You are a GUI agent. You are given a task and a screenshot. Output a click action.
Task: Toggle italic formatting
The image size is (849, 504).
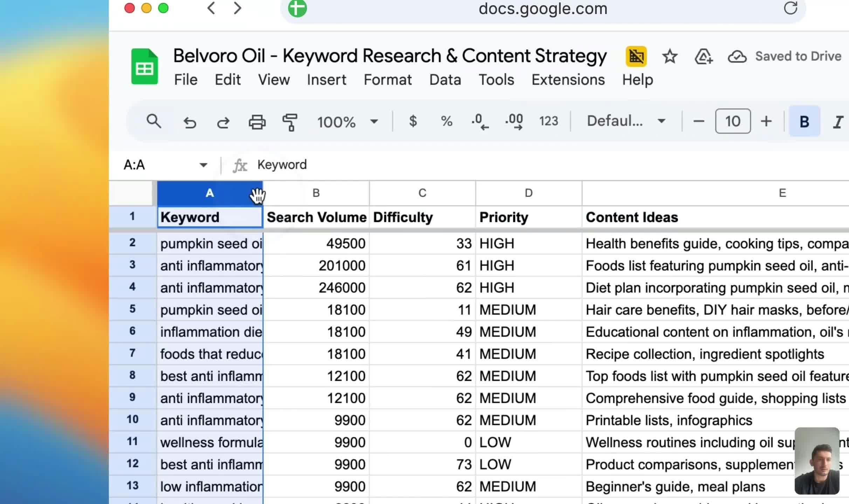[x=838, y=122]
